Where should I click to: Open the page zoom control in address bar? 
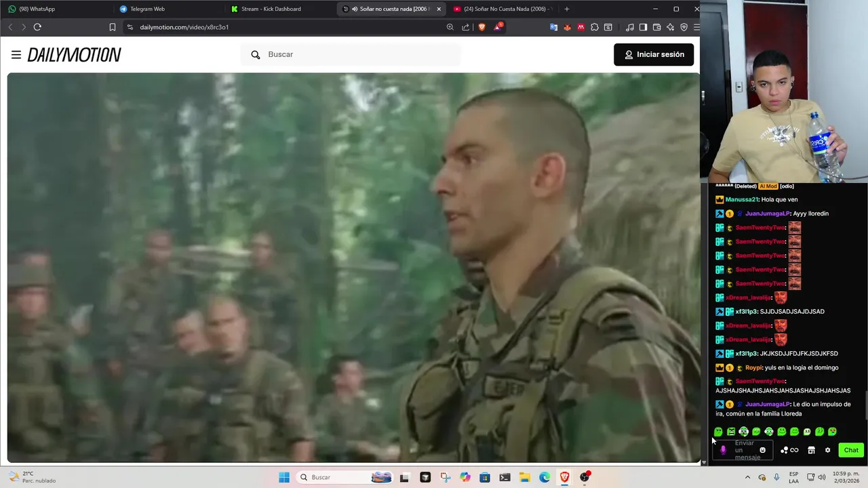450,27
